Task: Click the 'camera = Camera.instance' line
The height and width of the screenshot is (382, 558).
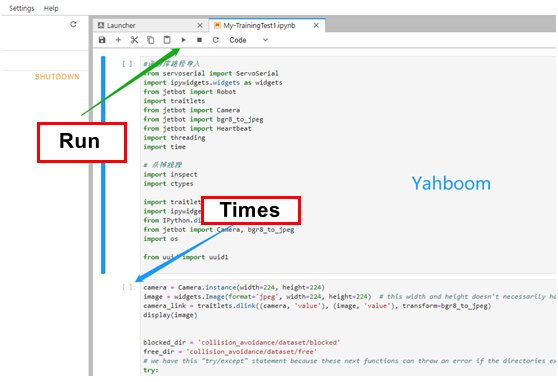Action: (234, 287)
